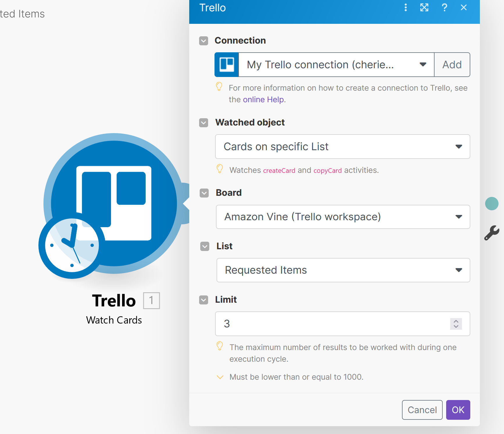Image resolution: width=504 pixels, height=434 pixels.
Task: Click the lightbulb hint icon under Connection
Action: coord(219,87)
